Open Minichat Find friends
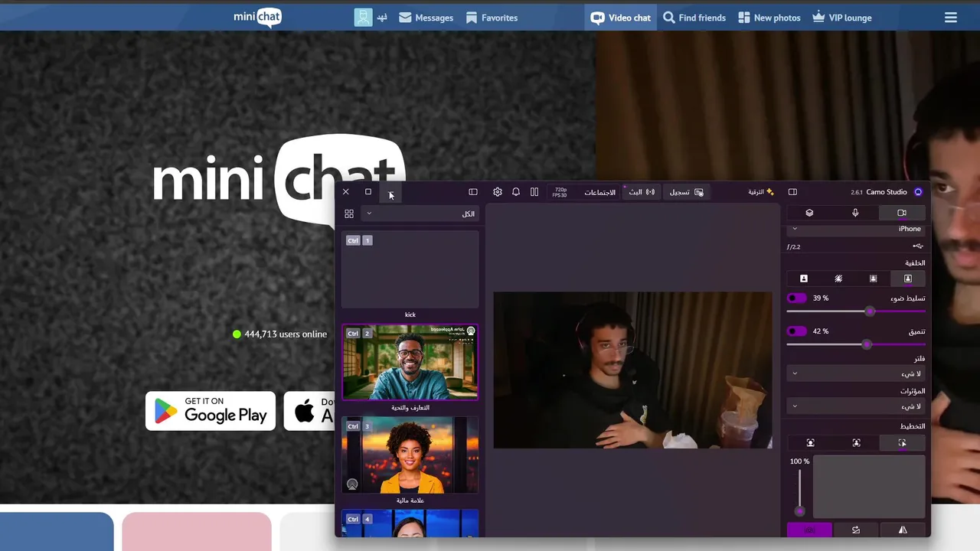 [694, 18]
